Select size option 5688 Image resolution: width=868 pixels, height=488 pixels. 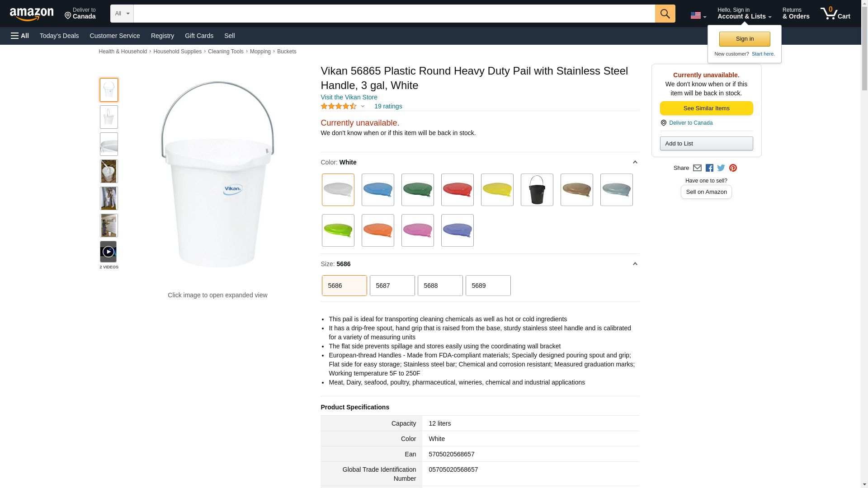pos(440,286)
